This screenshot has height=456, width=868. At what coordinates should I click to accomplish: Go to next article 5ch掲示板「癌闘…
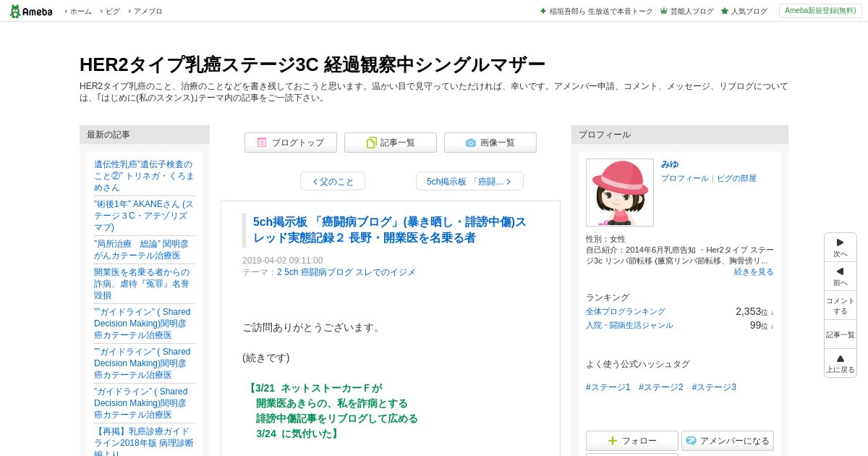[x=469, y=181]
